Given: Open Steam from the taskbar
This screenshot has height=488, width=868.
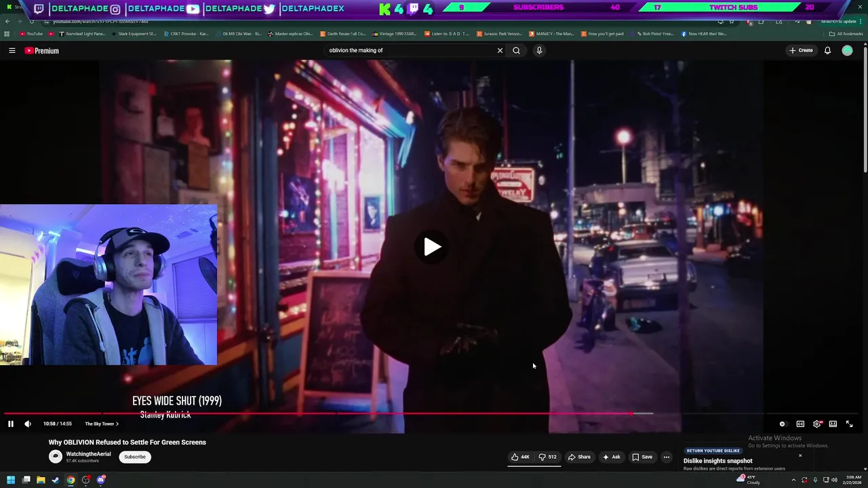Looking at the screenshot, I should pyautogui.click(x=56, y=480).
